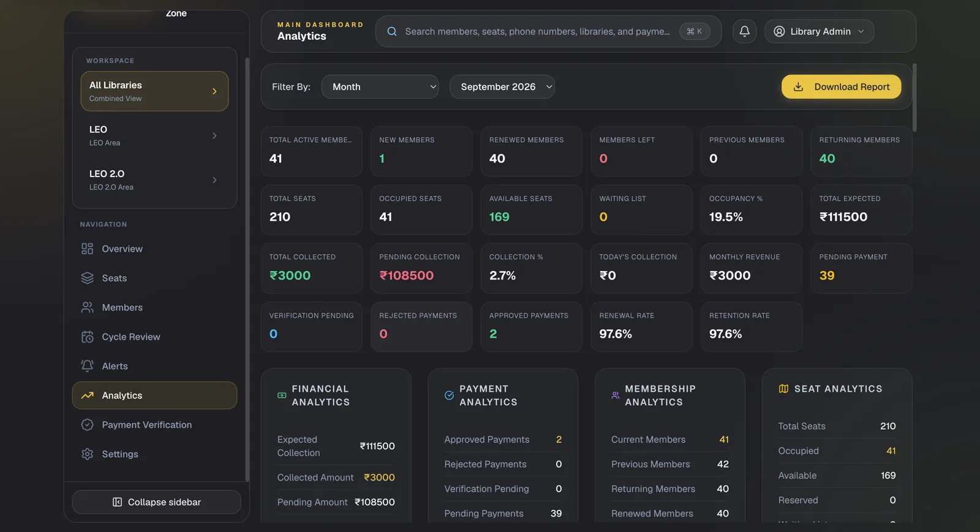This screenshot has height=532, width=980.
Task: Click the Overview grid icon
Action: [88, 248]
